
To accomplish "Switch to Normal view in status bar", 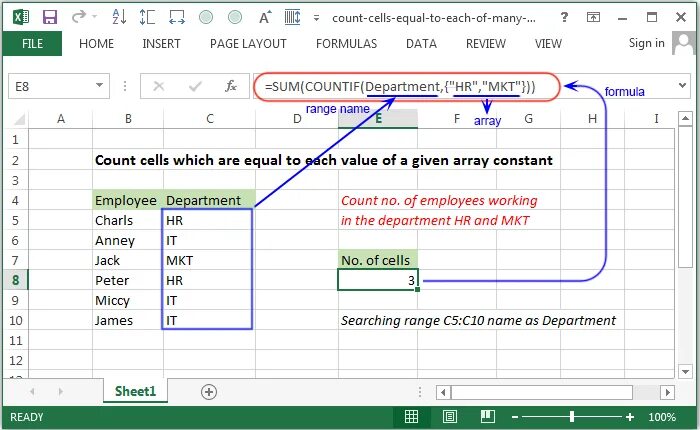I will [411, 417].
